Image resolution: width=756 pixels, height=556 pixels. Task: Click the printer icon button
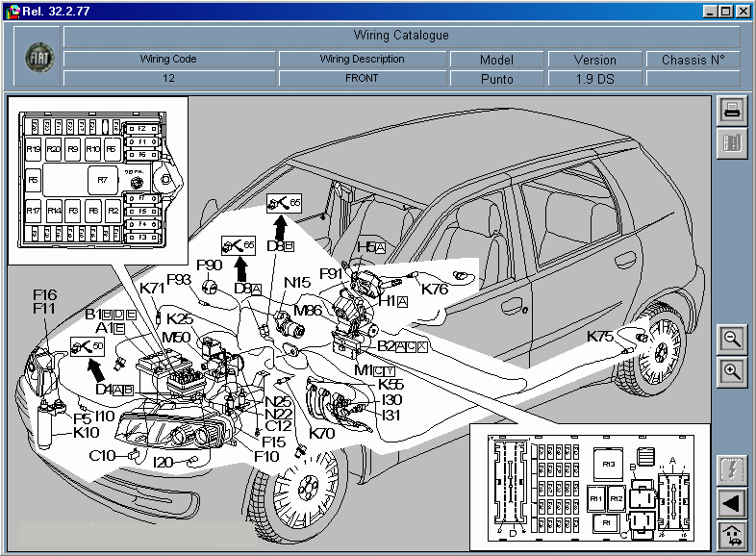point(732,110)
